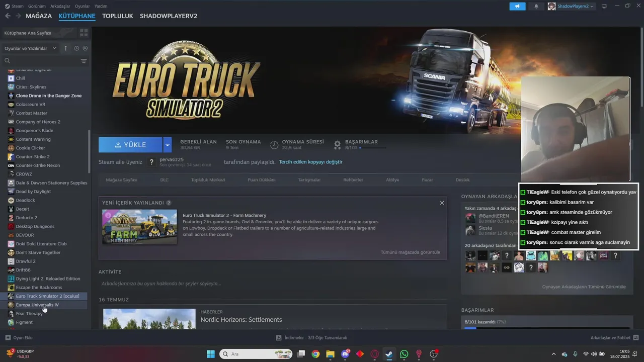Click the activity status text box
Image resolution: width=644 pixels, height=362 pixels.
click(272, 284)
